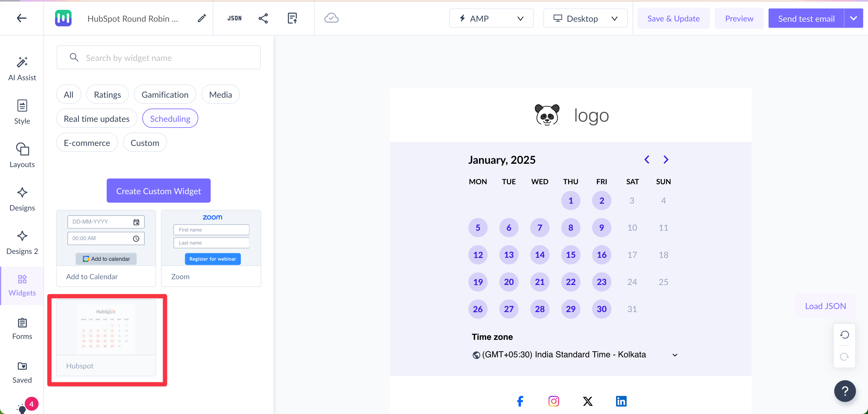The height and width of the screenshot is (414, 868).
Task: Select January 30 in the calendar
Action: coord(602,309)
